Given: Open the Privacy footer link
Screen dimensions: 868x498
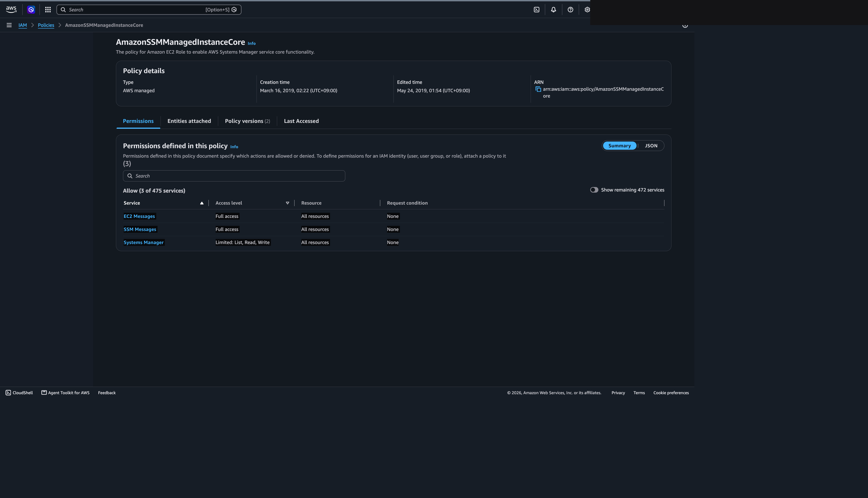Looking at the screenshot, I should pos(618,393).
